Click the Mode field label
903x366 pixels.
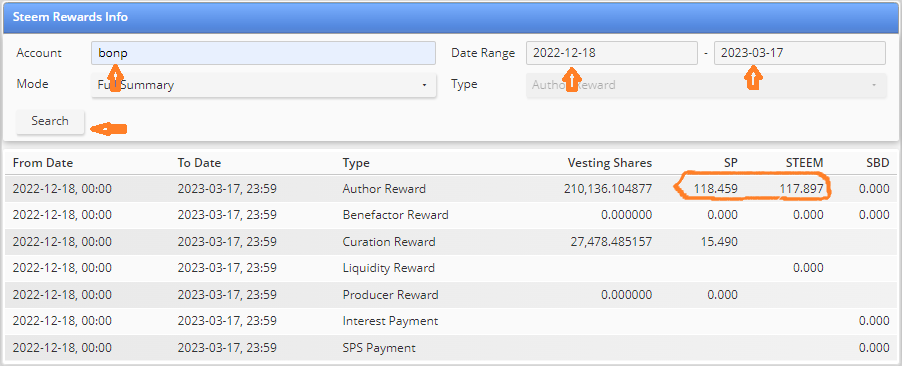32,84
